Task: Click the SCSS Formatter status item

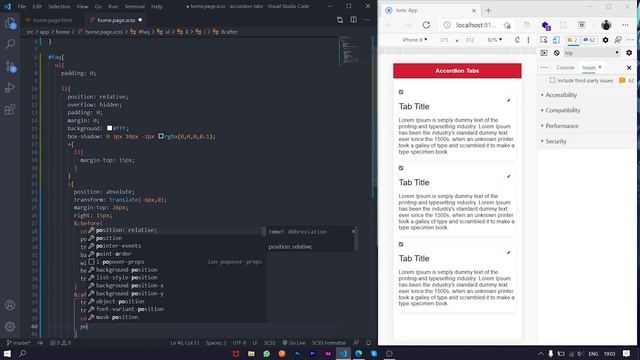Action: pyautogui.click(x=329, y=343)
